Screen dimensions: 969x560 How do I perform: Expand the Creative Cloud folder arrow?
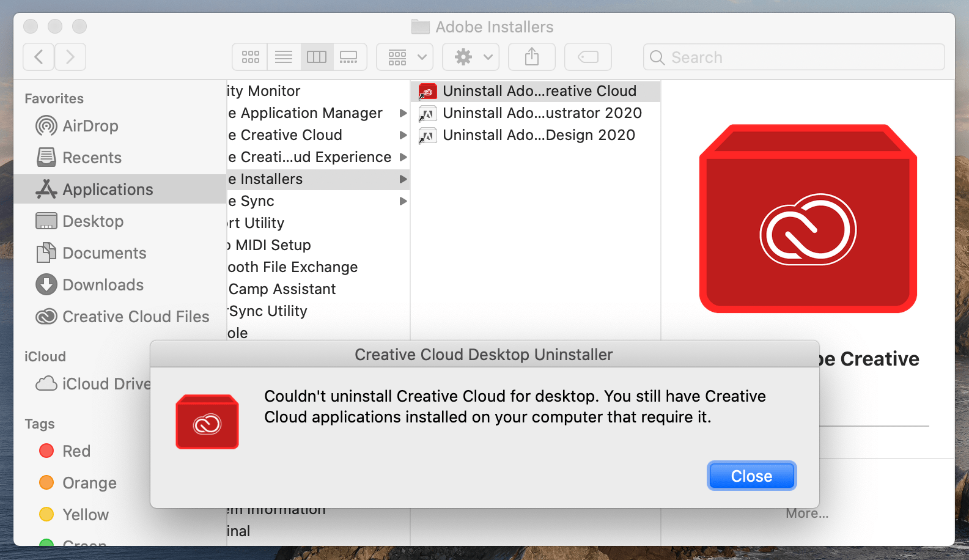[x=403, y=135]
